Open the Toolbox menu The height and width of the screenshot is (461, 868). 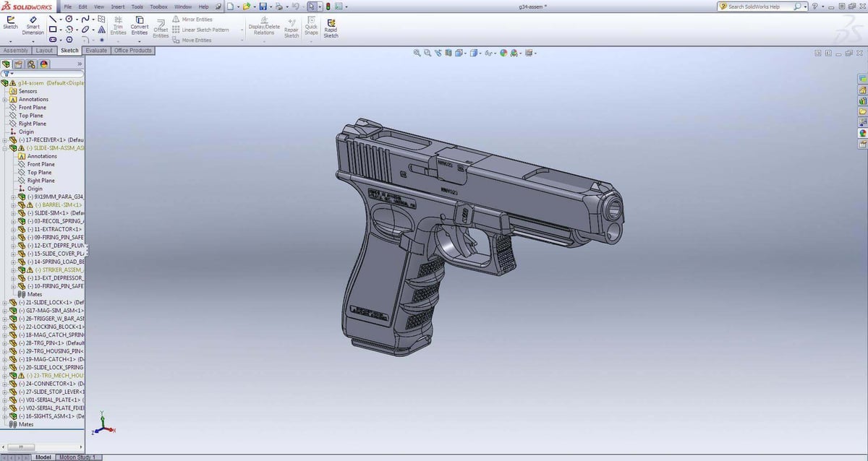(158, 7)
